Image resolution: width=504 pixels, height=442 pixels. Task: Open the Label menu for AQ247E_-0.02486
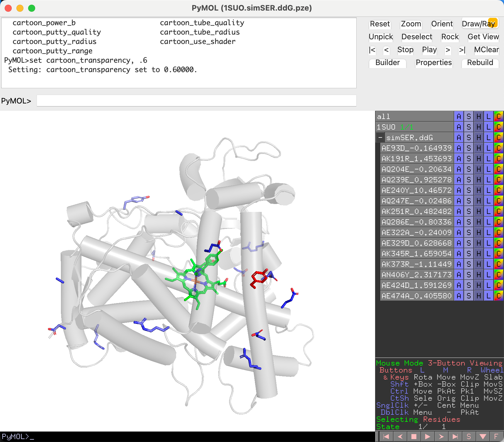point(488,201)
